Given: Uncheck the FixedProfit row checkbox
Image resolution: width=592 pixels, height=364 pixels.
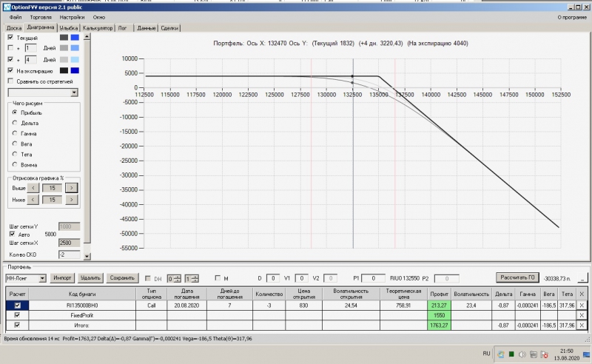Looking at the screenshot, I should [x=17, y=315].
